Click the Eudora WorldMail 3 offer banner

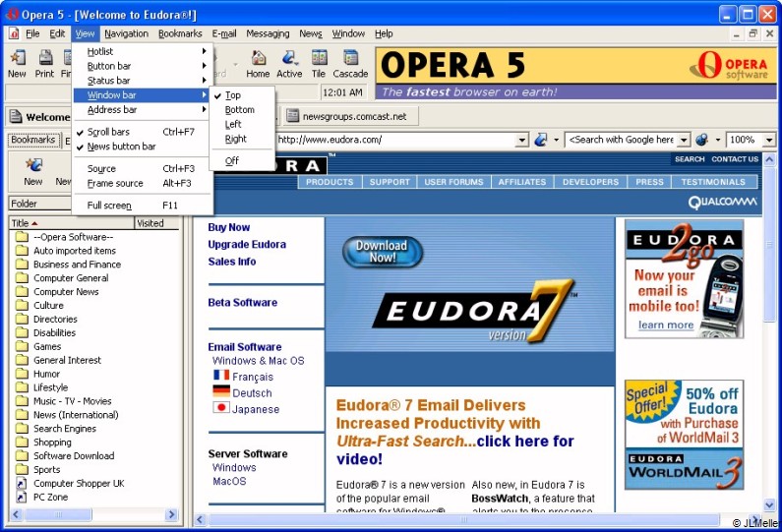click(x=685, y=435)
